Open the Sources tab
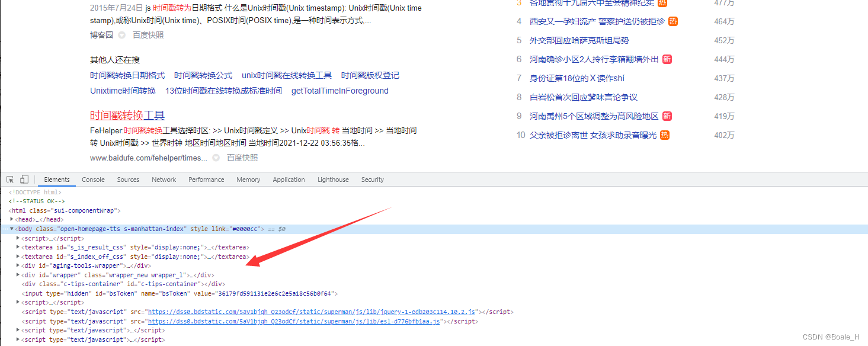Screen dimensions: 868x346 [x=128, y=180]
